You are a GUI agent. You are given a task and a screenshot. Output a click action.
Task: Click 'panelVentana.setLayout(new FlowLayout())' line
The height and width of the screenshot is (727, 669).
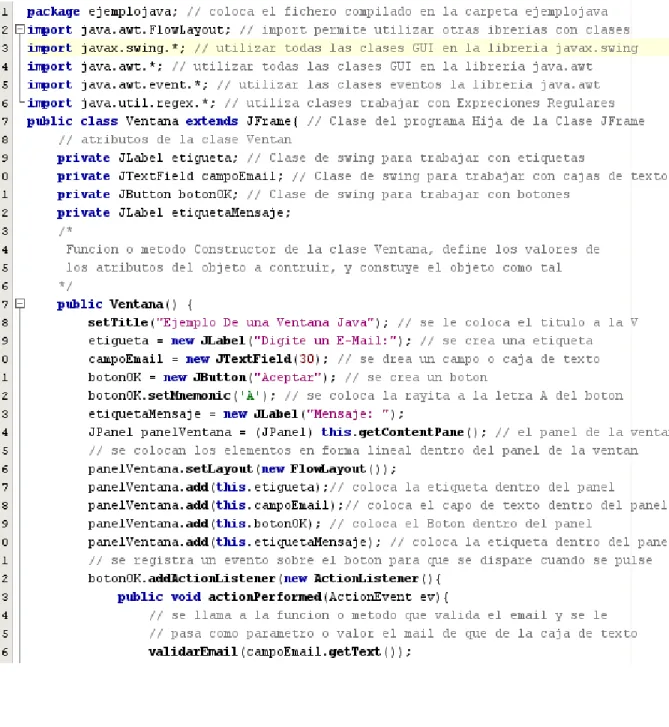pyautogui.click(x=242, y=469)
